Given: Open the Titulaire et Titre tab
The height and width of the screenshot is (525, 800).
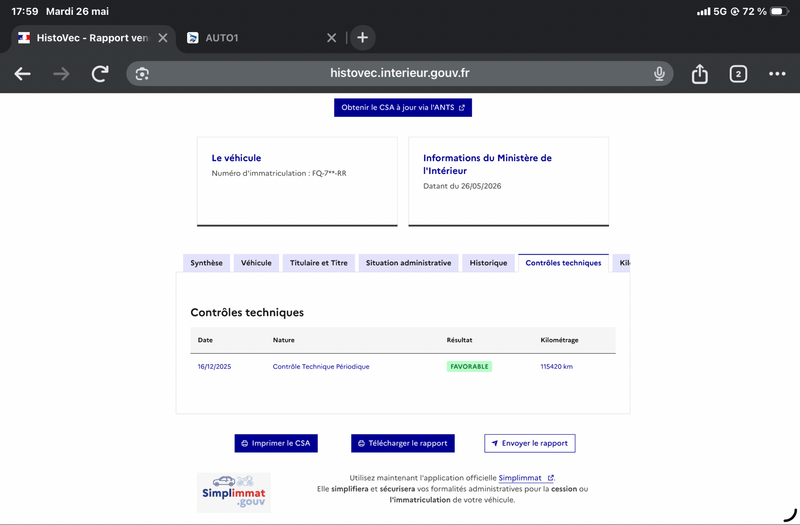Looking at the screenshot, I should pos(319,263).
